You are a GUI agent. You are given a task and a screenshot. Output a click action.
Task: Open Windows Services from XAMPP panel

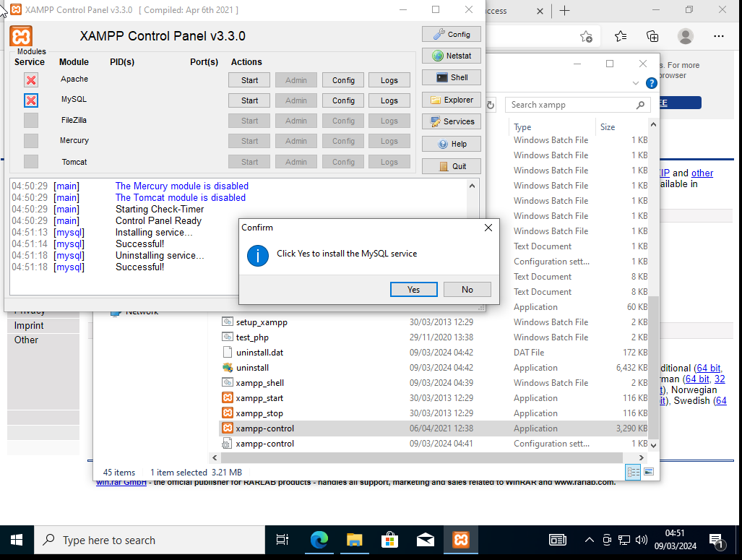(x=452, y=121)
